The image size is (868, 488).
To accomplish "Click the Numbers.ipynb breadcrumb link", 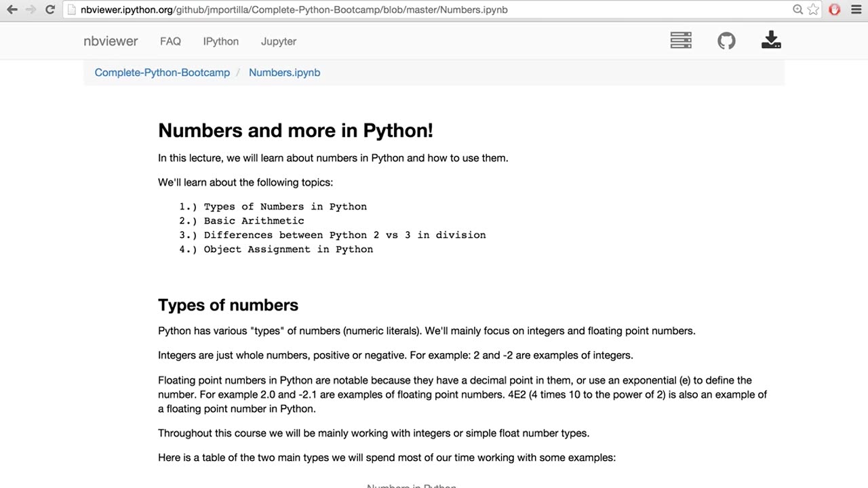I will [x=284, y=73].
